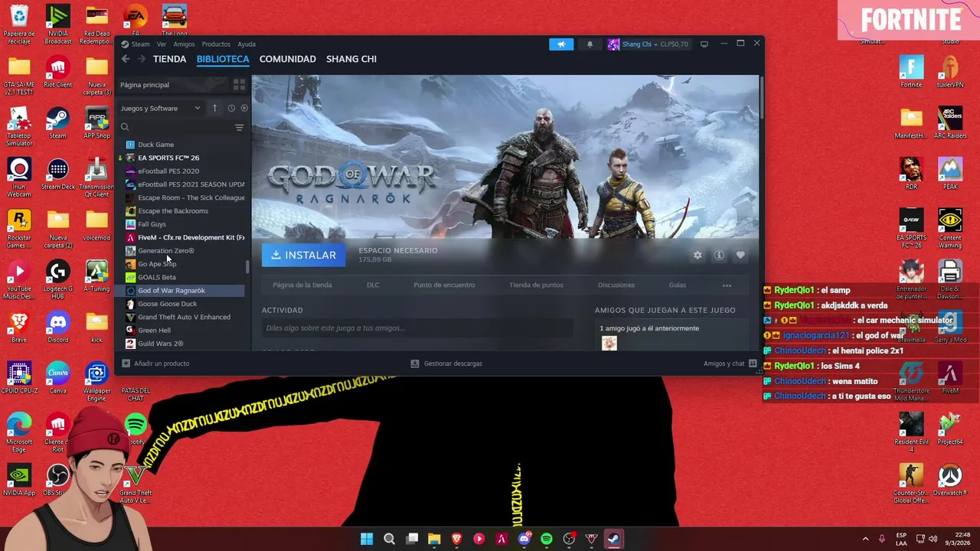Switch library to grid collections view

click(x=239, y=85)
